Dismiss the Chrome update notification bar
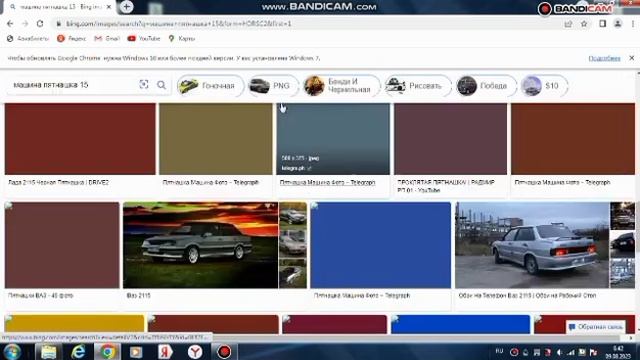Viewport: 640px width, 360px height. tap(631, 58)
